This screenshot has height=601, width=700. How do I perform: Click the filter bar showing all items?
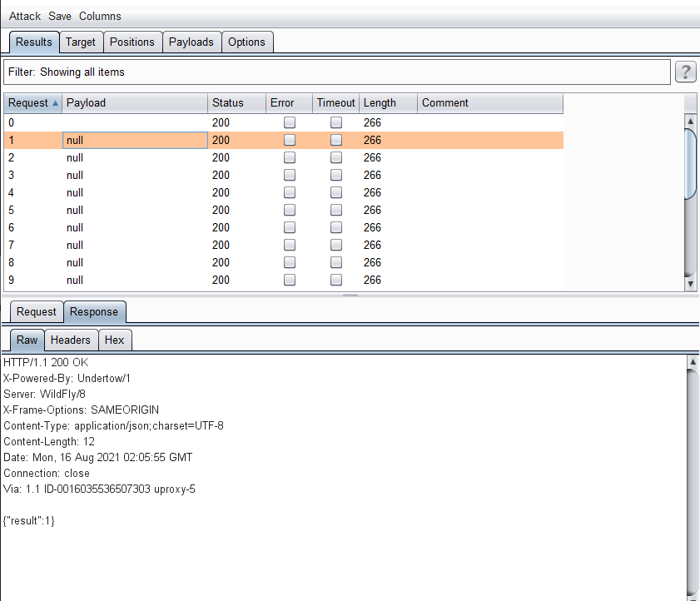336,72
